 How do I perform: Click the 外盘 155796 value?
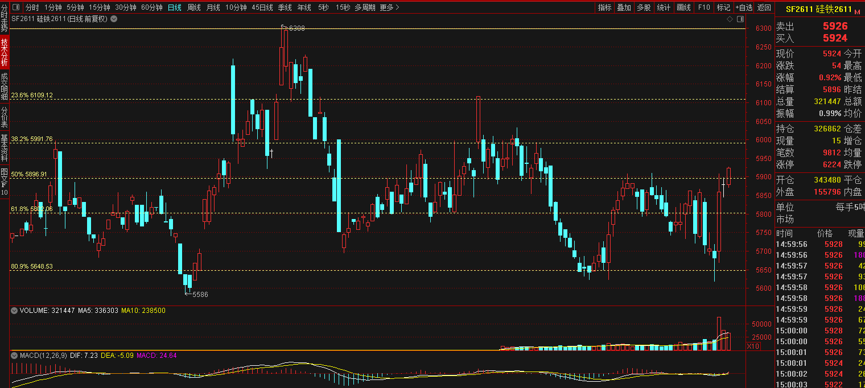click(x=827, y=192)
